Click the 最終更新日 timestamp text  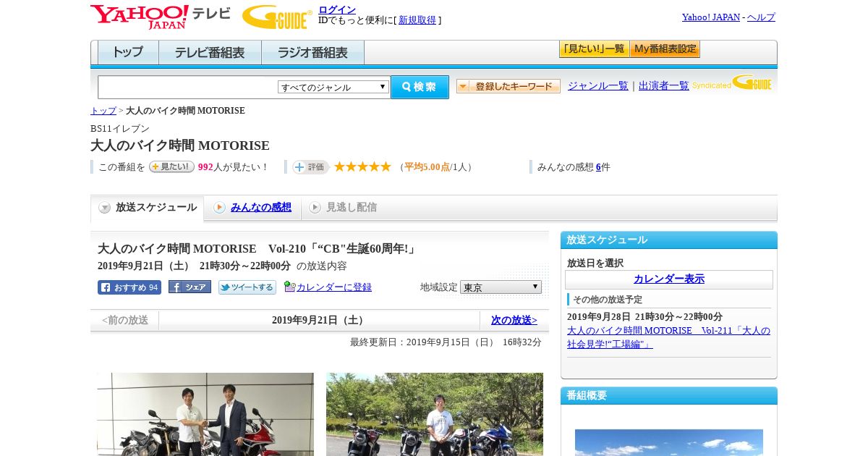(x=446, y=342)
